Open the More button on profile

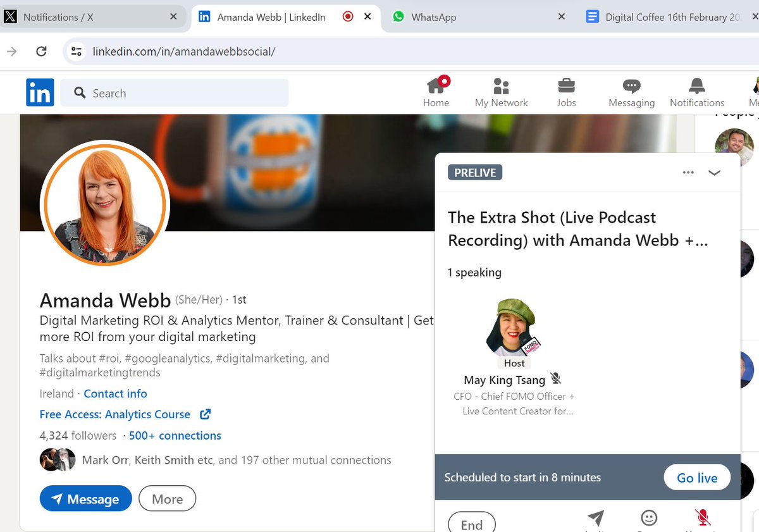tap(167, 498)
